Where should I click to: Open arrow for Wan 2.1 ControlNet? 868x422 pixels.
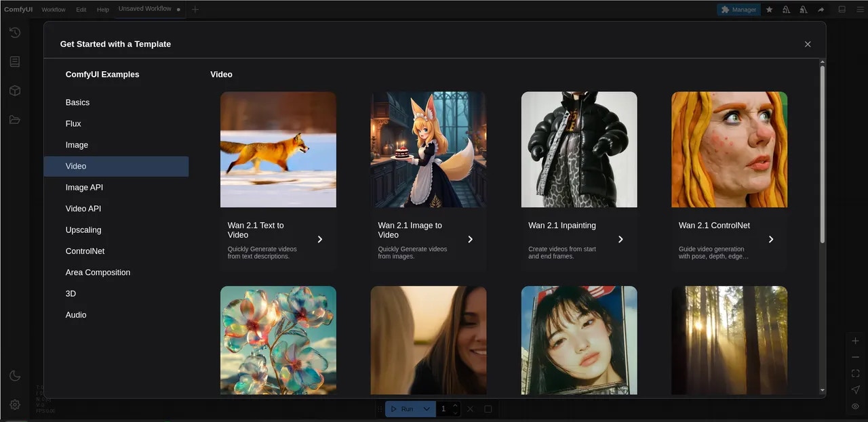[771, 239]
